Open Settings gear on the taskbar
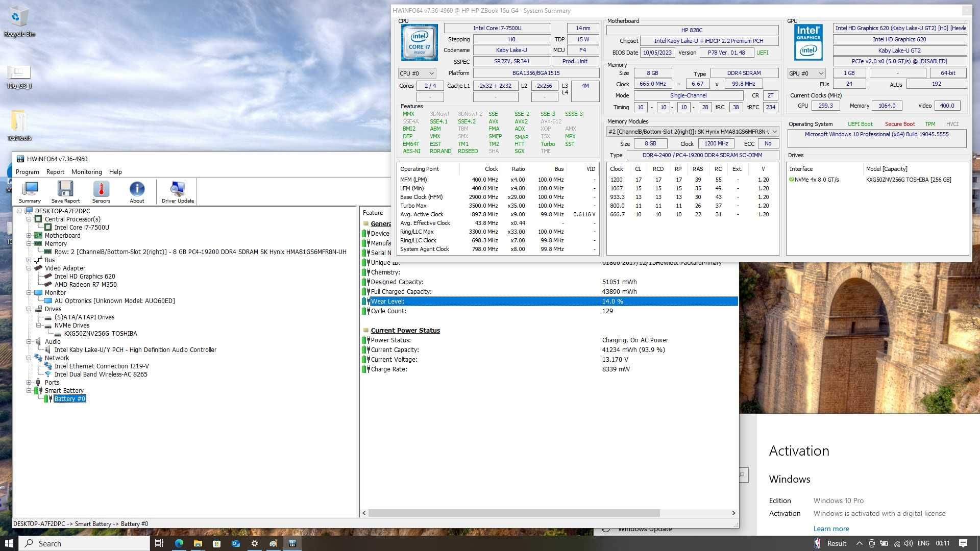The width and height of the screenshot is (980, 551). [254, 543]
